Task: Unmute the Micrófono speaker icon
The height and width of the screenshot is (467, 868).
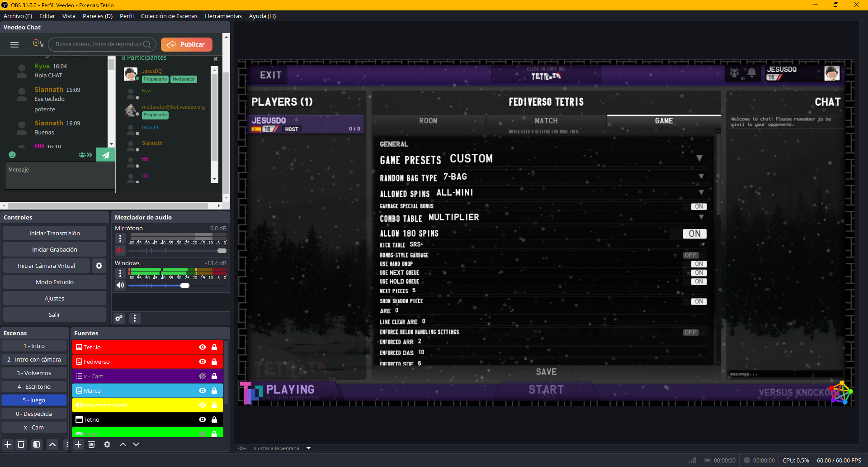Action: tap(120, 250)
